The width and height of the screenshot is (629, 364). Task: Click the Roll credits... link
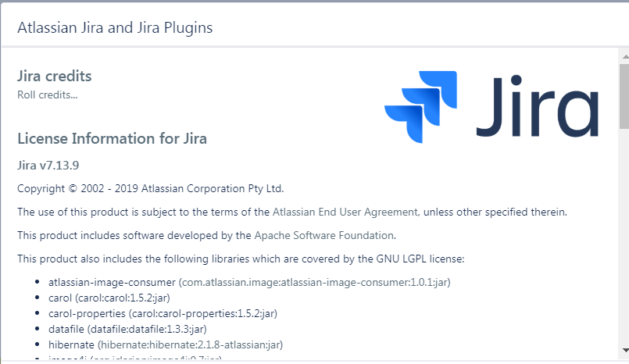coord(48,95)
